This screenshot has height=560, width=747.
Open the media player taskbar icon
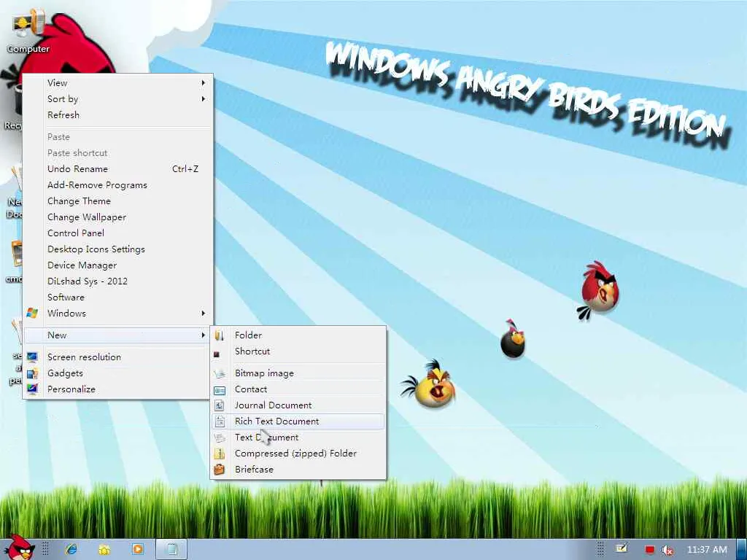coord(138,549)
